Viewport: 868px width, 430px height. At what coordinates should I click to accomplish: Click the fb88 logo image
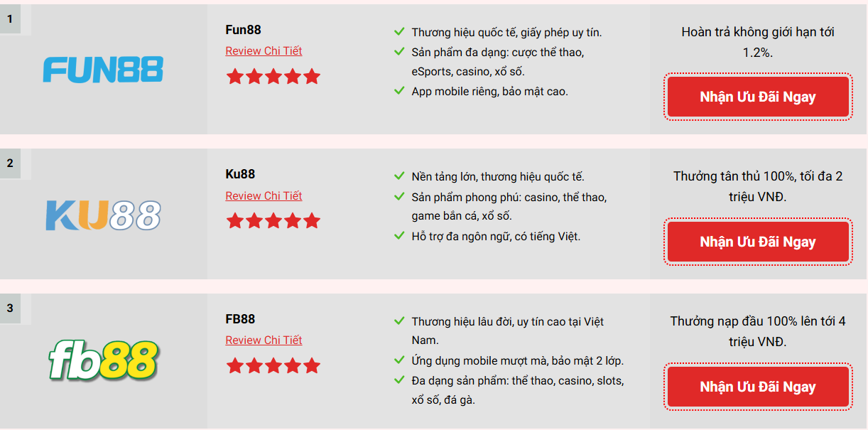(103, 360)
